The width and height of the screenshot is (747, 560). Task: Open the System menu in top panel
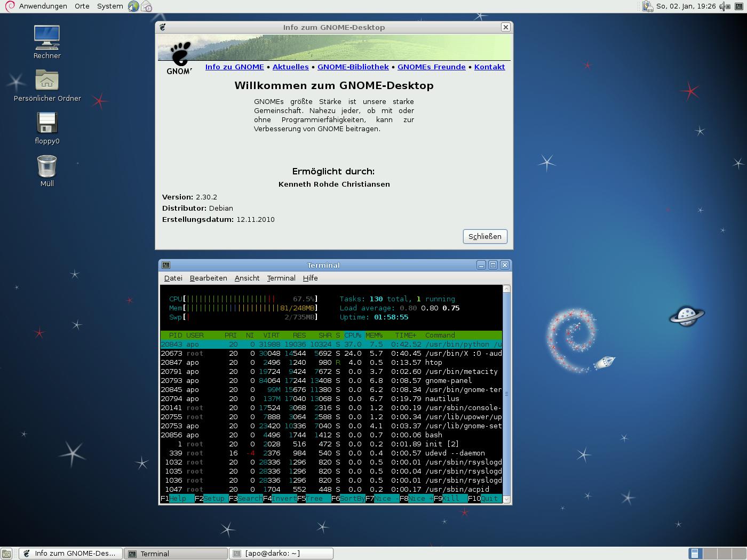coord(110,6)
